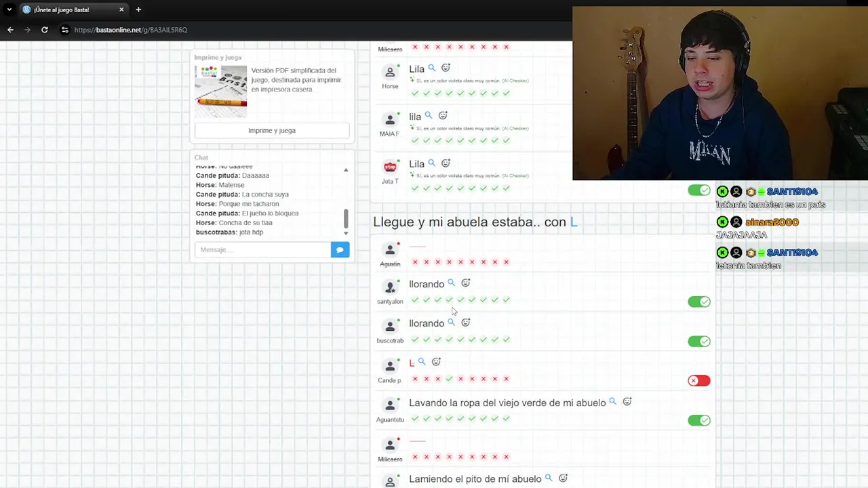Open search for Horse's Lila answer

click(x=431, y=68)
